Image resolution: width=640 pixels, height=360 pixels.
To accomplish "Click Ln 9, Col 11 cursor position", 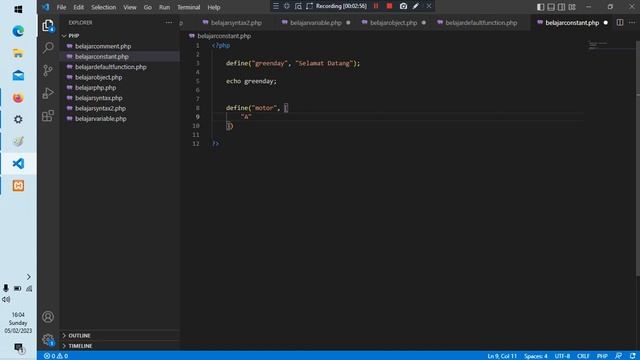I will (502, 356).
